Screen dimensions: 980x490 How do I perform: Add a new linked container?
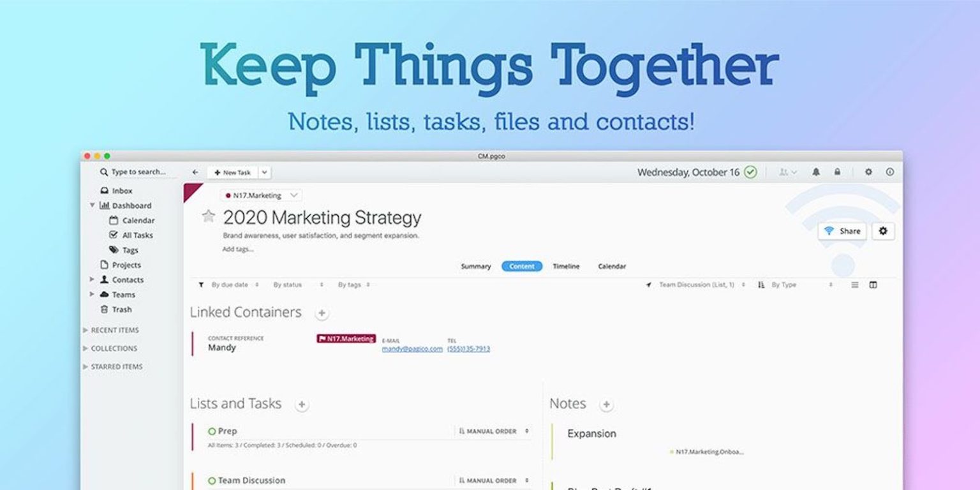coord(322,313)
